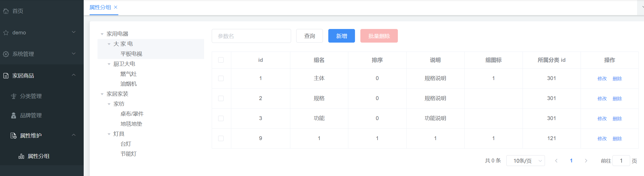The image size is (644, 176).
Task: Focus the 参数名 search input
Action: 251,36
